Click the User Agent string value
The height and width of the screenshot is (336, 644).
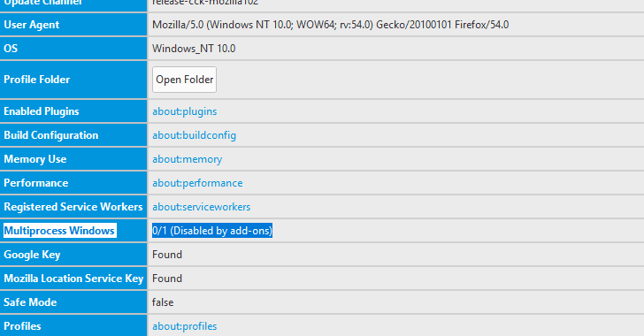click(x=331, y=25)
